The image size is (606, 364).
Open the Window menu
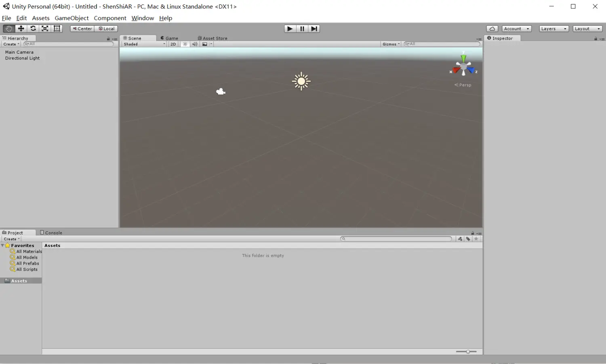click(143, 18)
